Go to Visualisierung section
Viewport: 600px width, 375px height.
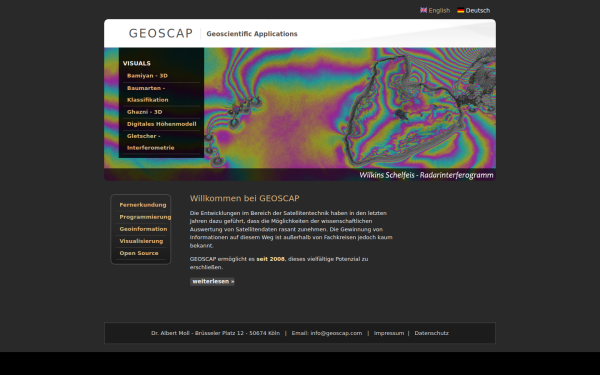click(x=141, y=241)
